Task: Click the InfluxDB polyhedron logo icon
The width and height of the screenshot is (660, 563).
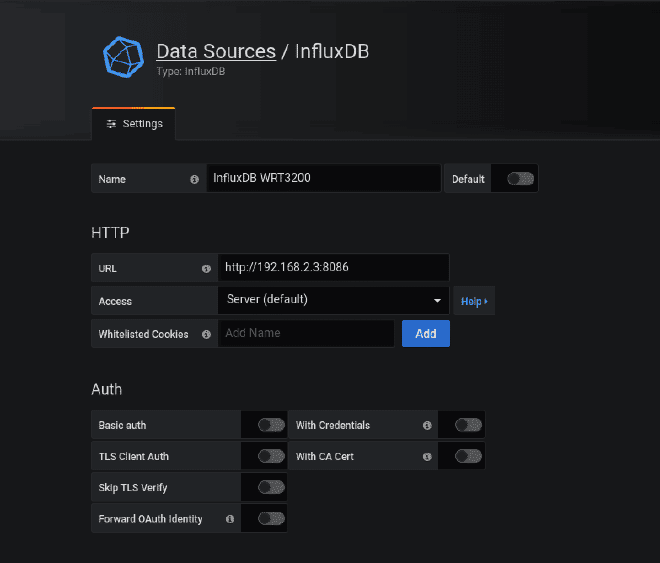Action: [123, 57]
